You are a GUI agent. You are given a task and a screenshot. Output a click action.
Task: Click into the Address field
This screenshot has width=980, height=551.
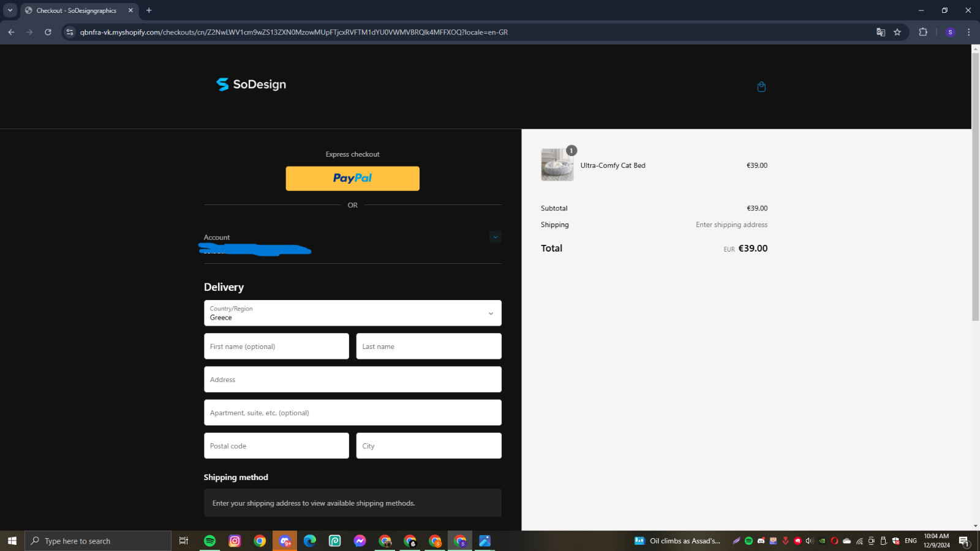353,380
